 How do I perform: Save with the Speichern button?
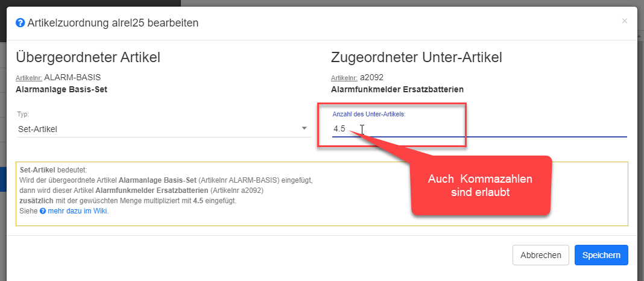coord(601,255)
